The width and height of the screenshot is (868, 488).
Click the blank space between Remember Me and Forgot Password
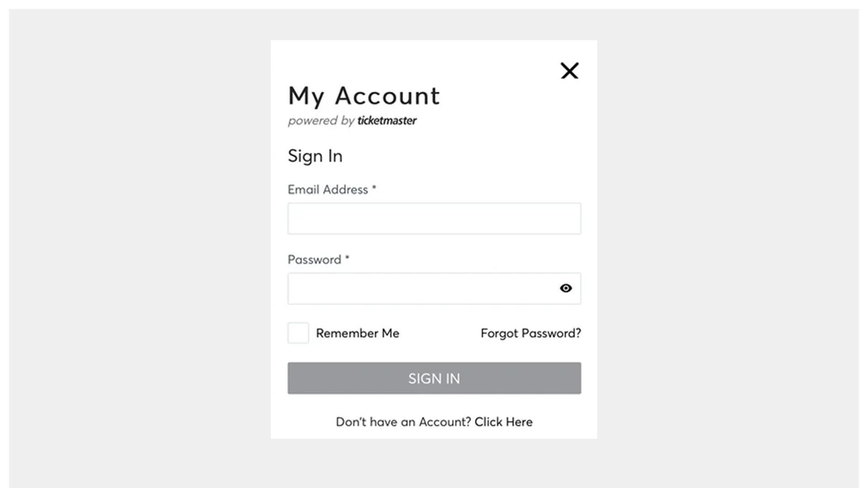click(439, 333)
